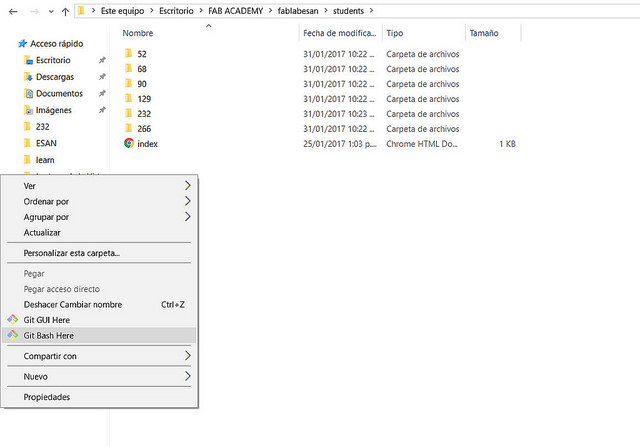This screenshot has width=640, height=446.
Task: Select the index file name
Action: coord(147,144)
